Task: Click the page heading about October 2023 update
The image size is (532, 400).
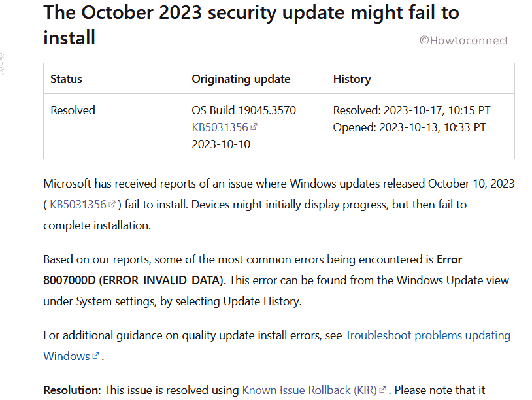Action: coord(251,25)
